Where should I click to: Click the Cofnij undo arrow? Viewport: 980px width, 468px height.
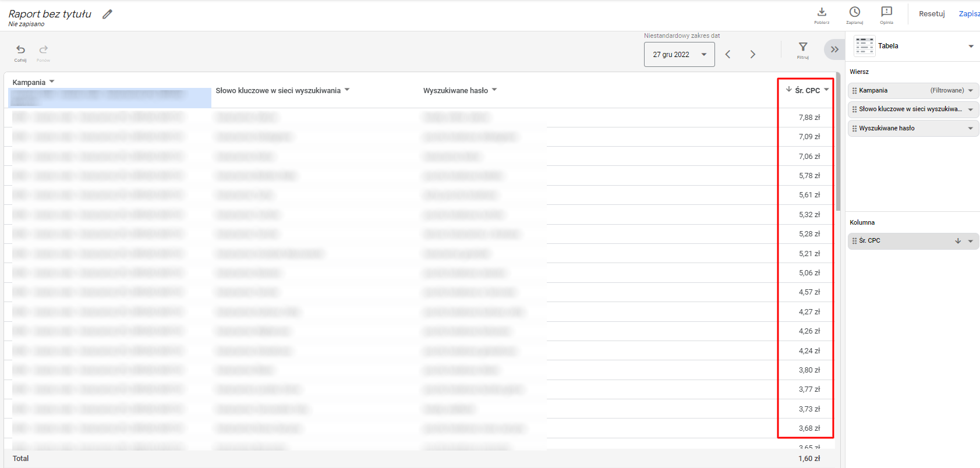pyautogui.click(x=20, y=49)
